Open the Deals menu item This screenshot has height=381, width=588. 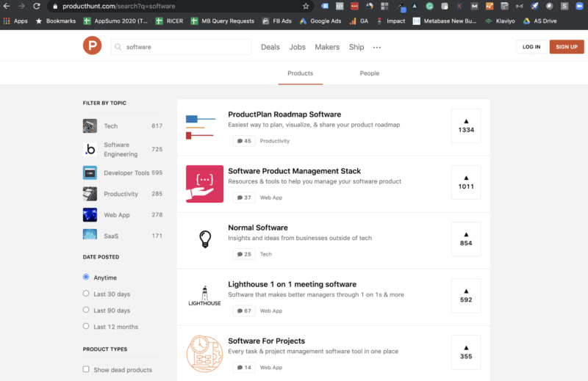click(270, 47)
